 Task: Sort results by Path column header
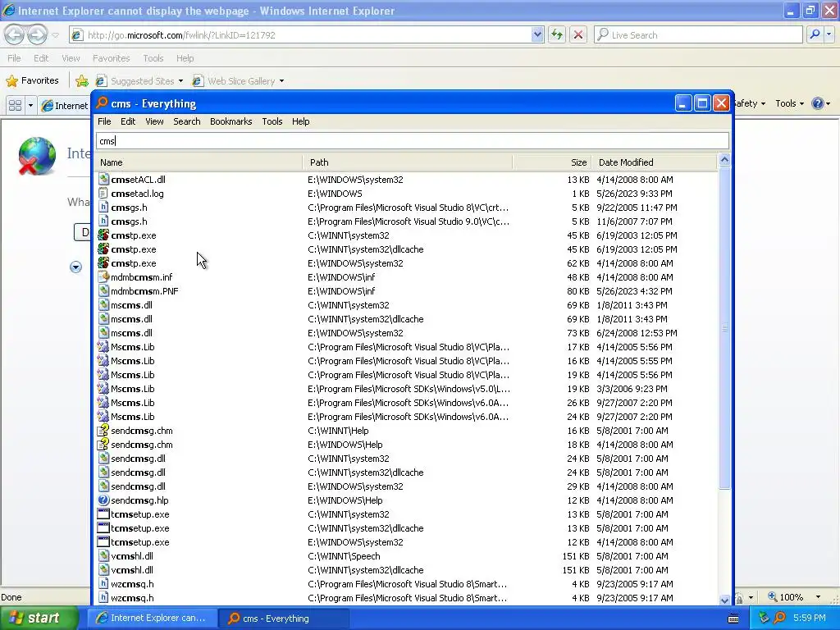pos(408,162)
